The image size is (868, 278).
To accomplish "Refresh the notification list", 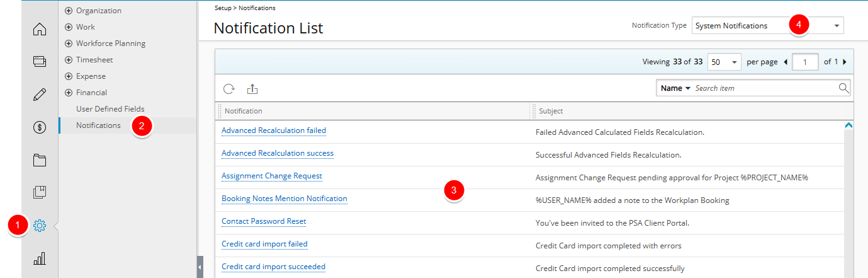I will [229, 89].
